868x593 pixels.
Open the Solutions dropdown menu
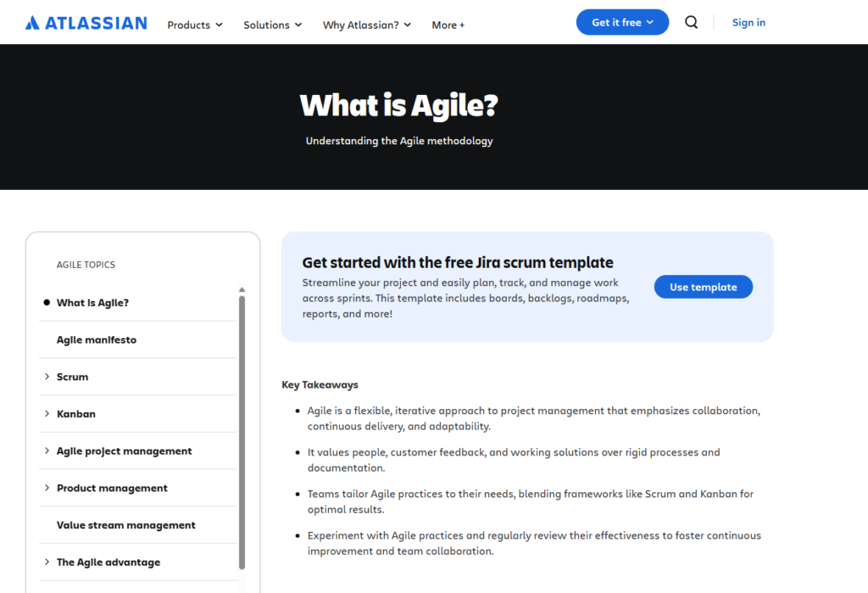click(272, 25)
